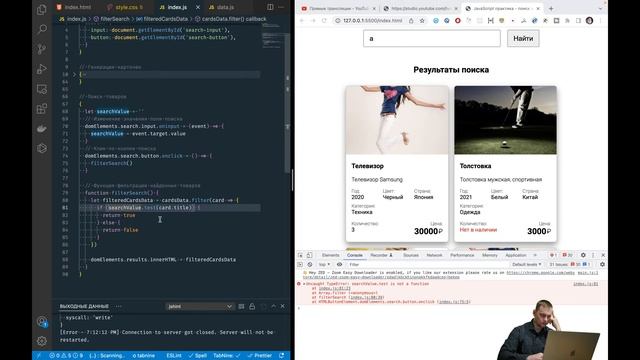Maximize the bottom panel with chevron
Image resolution: width=640 pixels, height=360 pixels.
(273, 306)
